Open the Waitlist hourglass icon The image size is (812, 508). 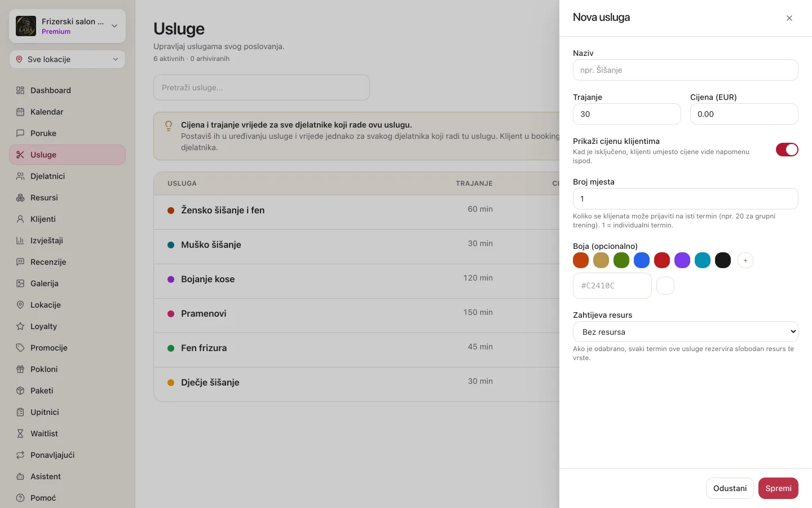(x=20, y=433)
